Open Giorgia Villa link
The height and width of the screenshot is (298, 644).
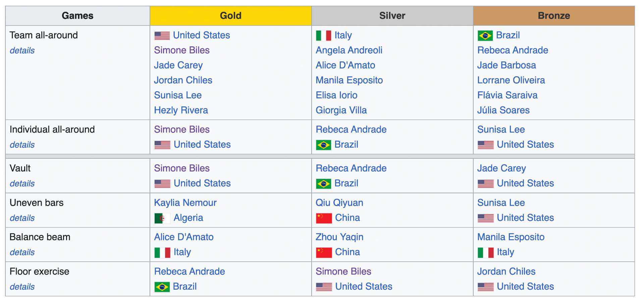341,110
